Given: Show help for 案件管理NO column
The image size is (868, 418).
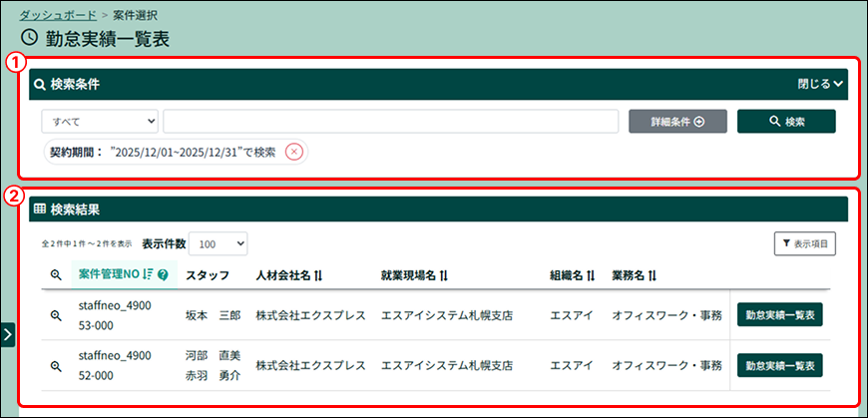Looking at the screenshot, I should coord(163,274).
